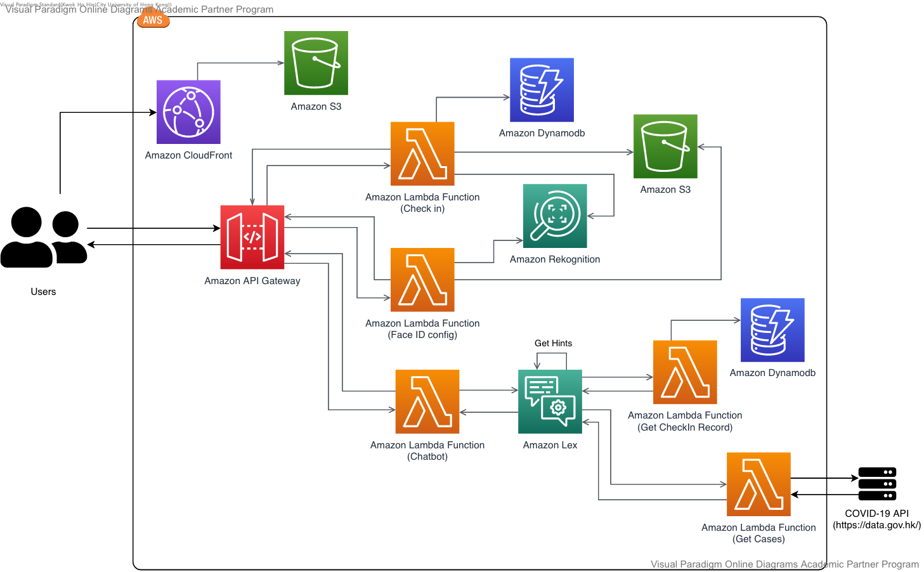The image size is (924, 572).
Task: Click the Face ID config Lambda icon
Action: pyautogui.click(x=422, y=280)
